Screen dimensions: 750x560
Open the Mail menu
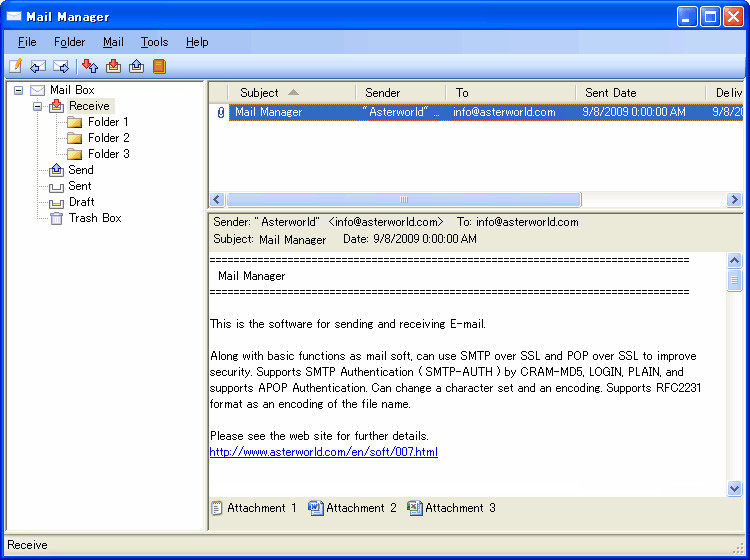(x=113, y=42)
